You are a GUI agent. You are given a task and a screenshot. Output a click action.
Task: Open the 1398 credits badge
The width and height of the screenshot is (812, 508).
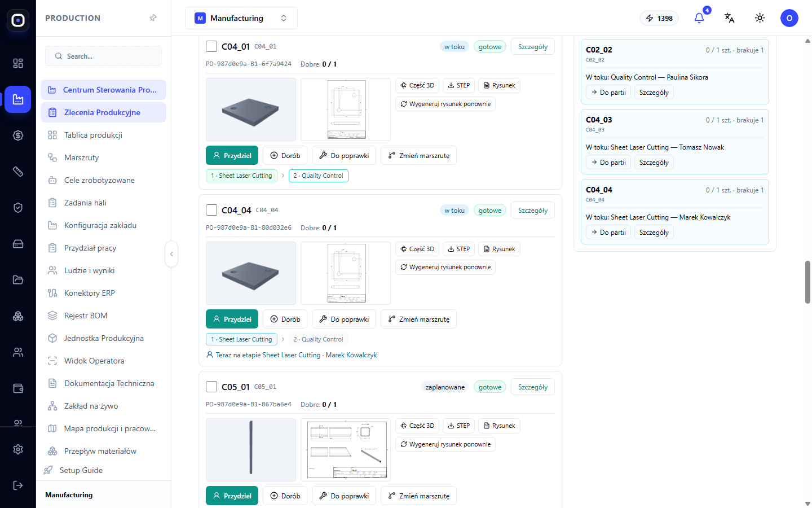point(659,18)
